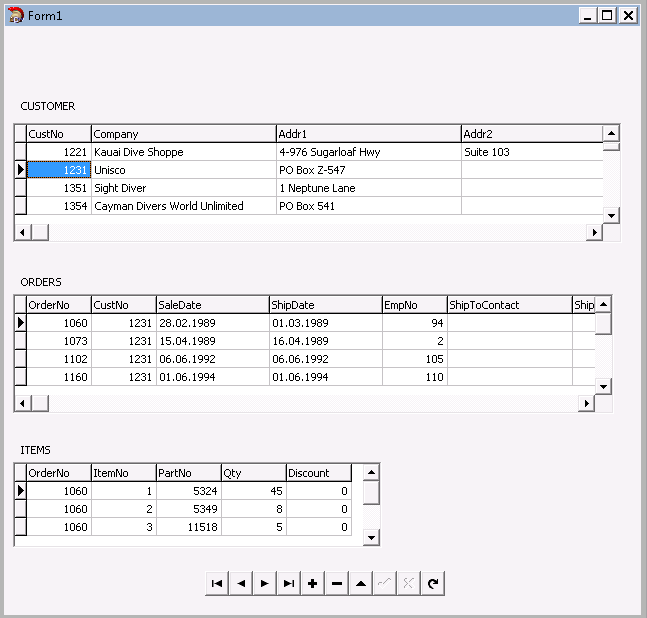Select the Sight Diver company cell
Screen dimensions: 647x618
pos(184,188)
